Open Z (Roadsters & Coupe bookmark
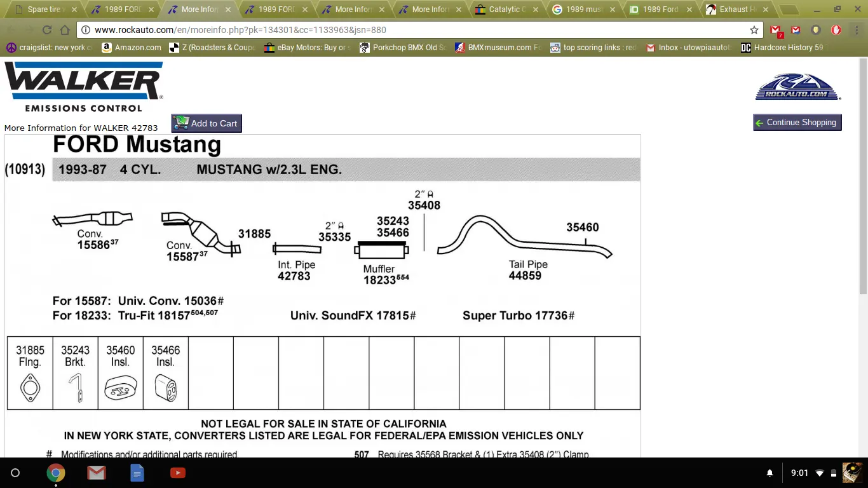 (212, 48)
